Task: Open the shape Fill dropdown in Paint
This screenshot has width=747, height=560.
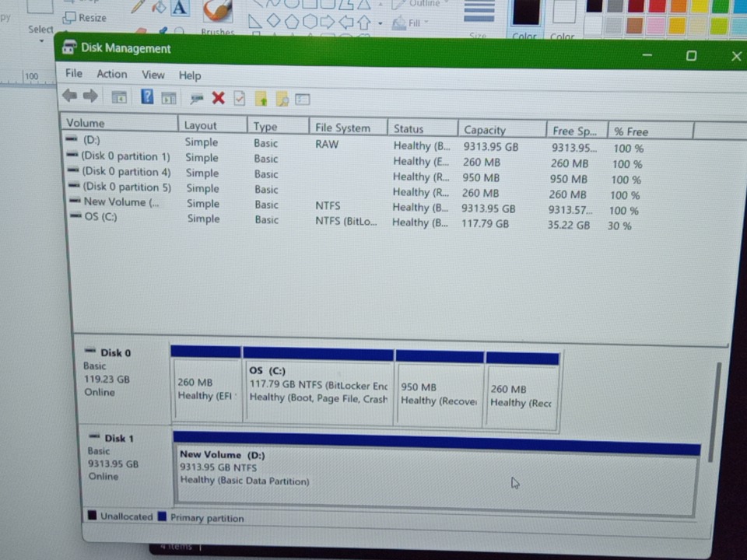Action: point(410,23)
